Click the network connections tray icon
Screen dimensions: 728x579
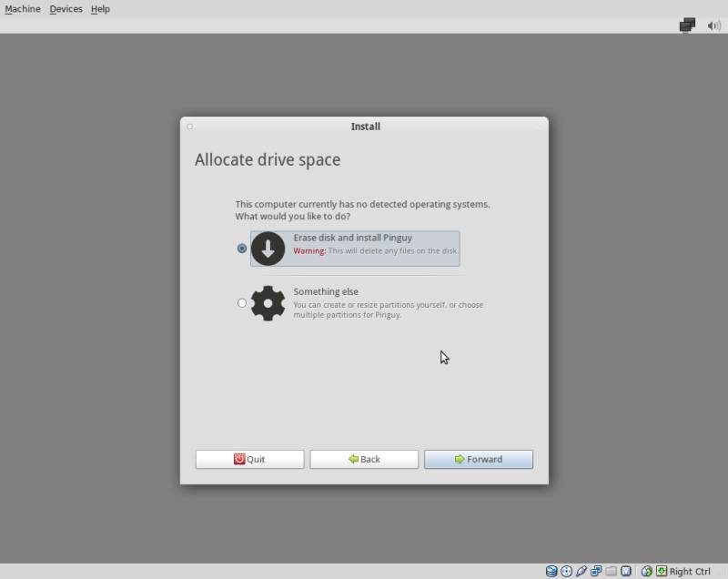[687, 25]
